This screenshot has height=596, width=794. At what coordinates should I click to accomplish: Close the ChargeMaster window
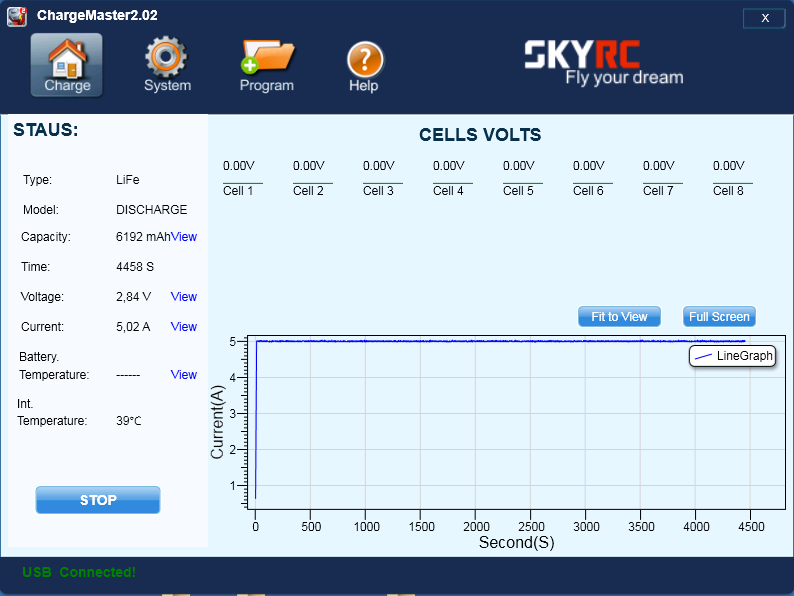click(765, 18)
